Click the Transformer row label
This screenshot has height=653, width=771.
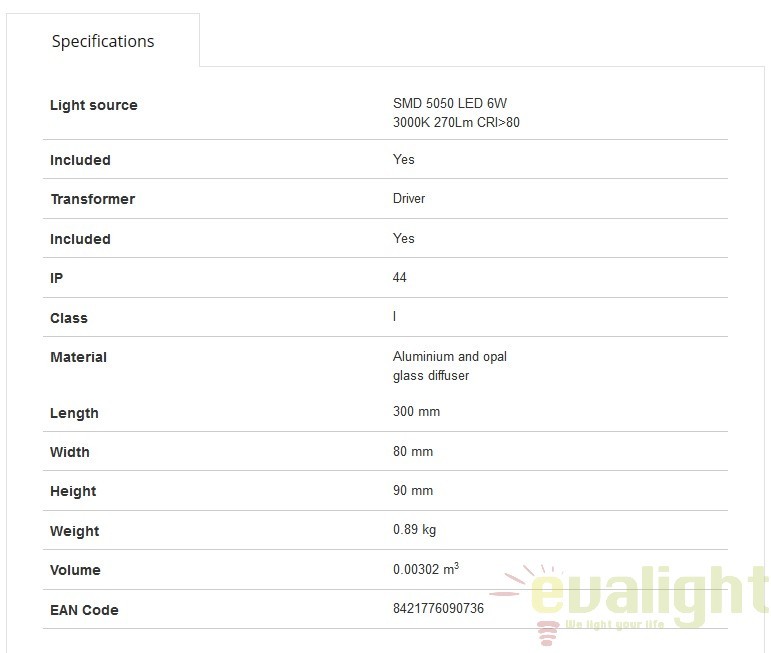(92, 199)
